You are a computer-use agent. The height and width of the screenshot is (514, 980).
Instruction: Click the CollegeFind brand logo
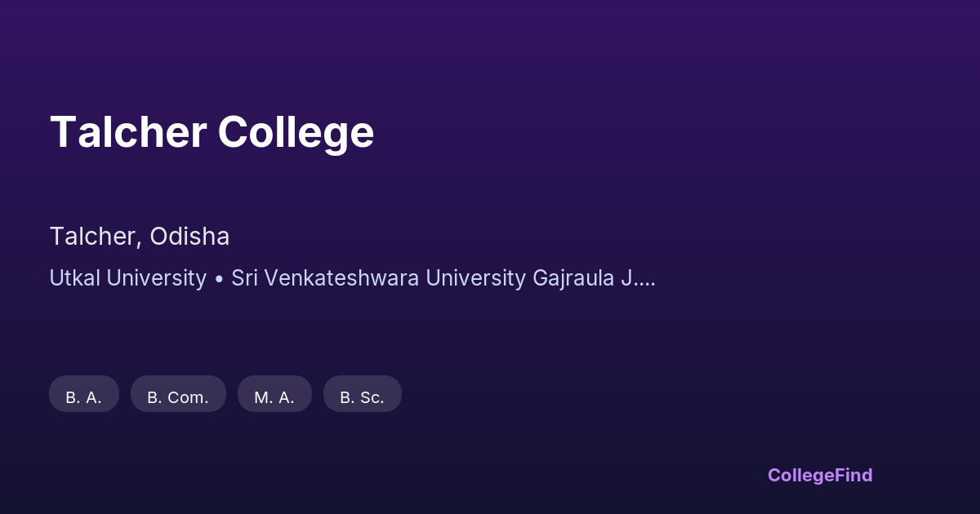820,475
